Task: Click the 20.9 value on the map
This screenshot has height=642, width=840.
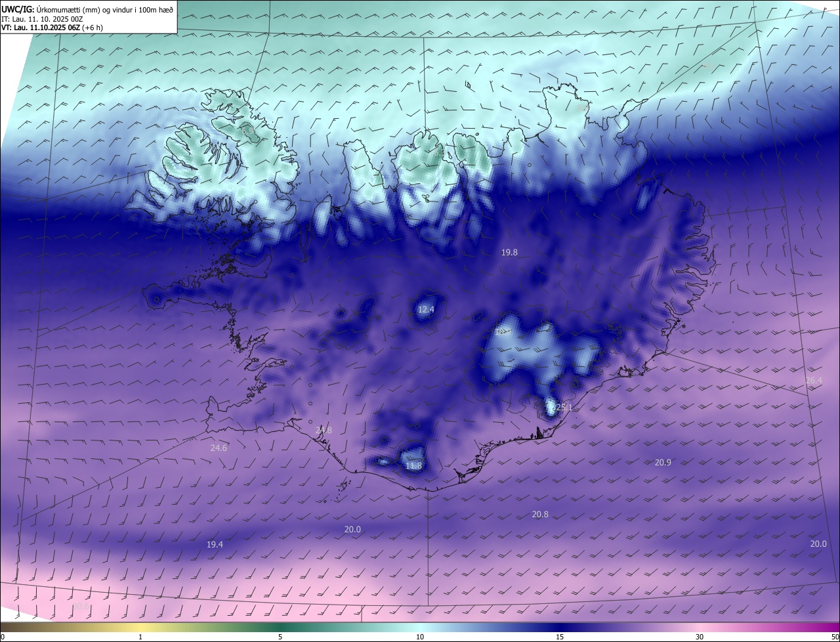Action: [663, 463]
